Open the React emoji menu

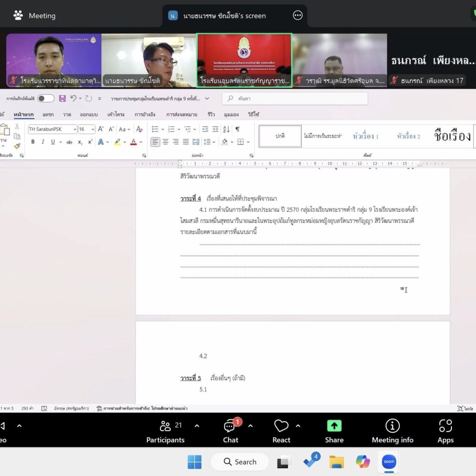point(281,431)
